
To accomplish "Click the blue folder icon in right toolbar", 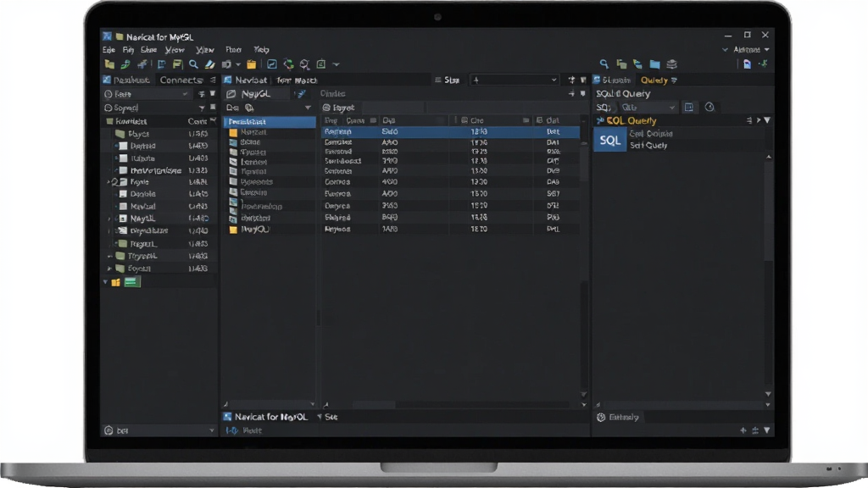I will 655,64.
